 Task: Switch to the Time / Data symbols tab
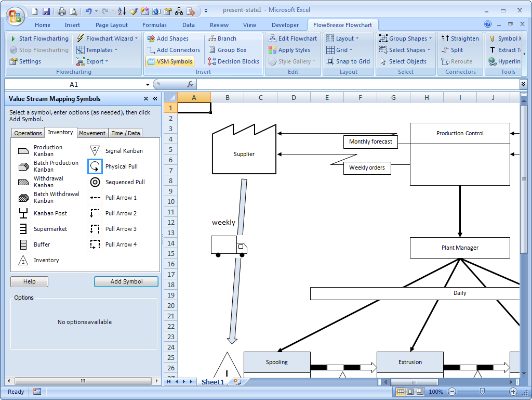[126, 133]
